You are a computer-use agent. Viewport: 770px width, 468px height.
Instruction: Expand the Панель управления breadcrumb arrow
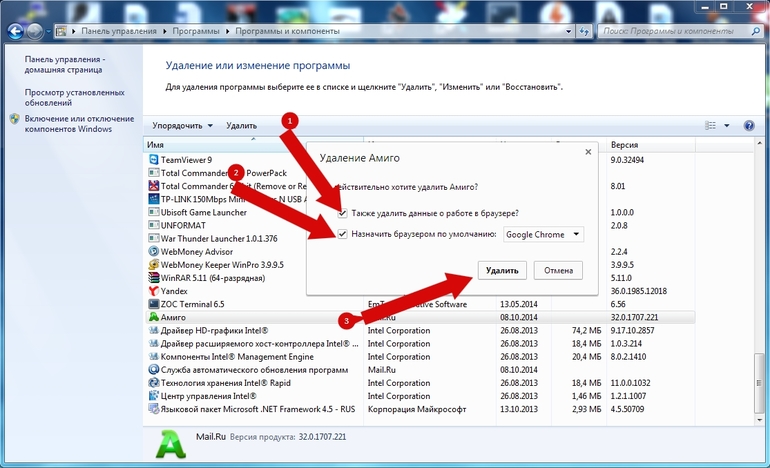165,31
